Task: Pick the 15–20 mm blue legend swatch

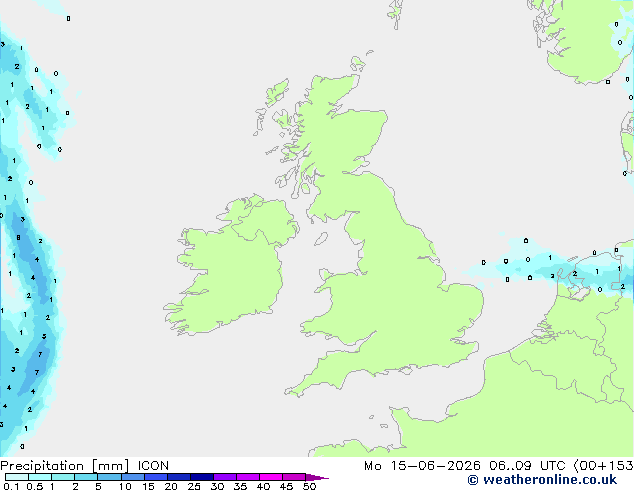Action: (x=156, y=477)
